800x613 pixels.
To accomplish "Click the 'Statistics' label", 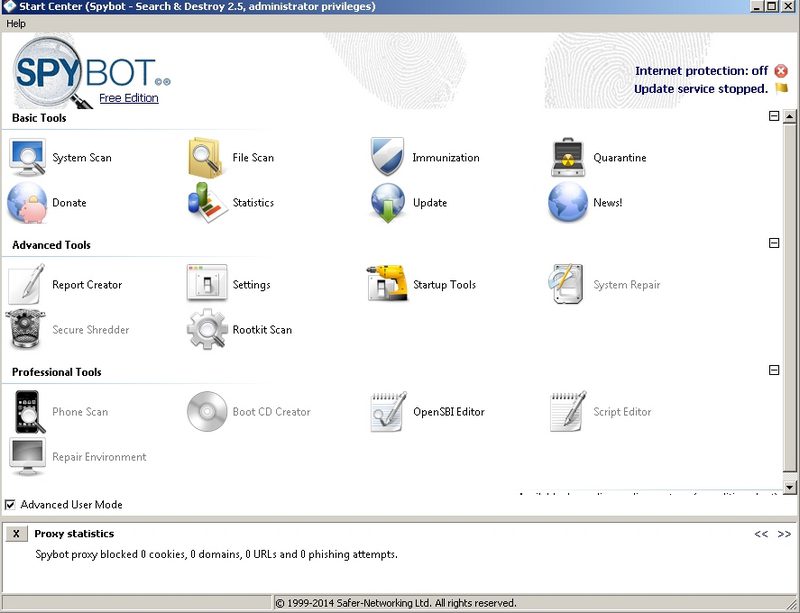I will pos(253,203).
